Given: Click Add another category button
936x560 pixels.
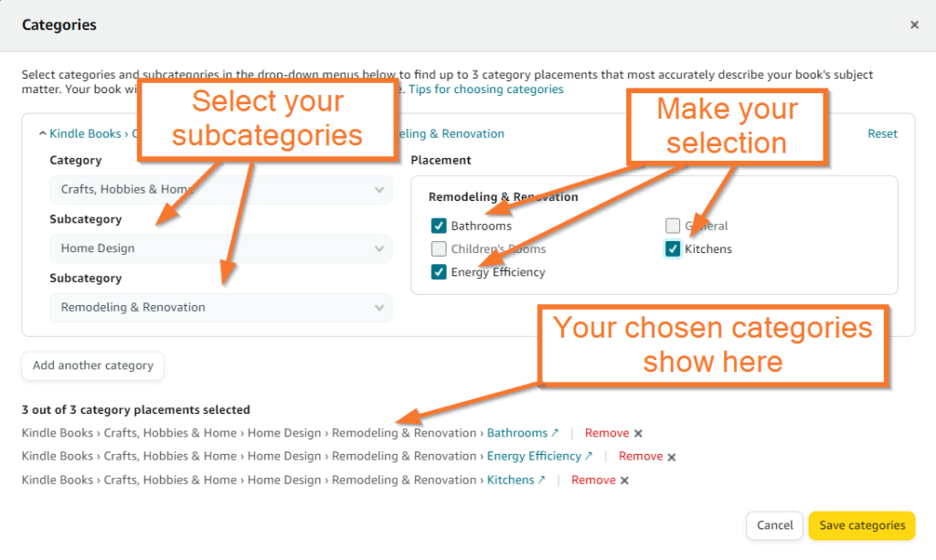Looking at the screenshot, I should (93, 365).
